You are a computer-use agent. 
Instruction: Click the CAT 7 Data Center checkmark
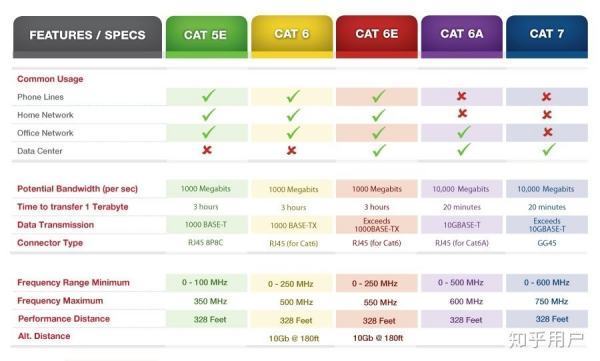(x=549, y=149)
